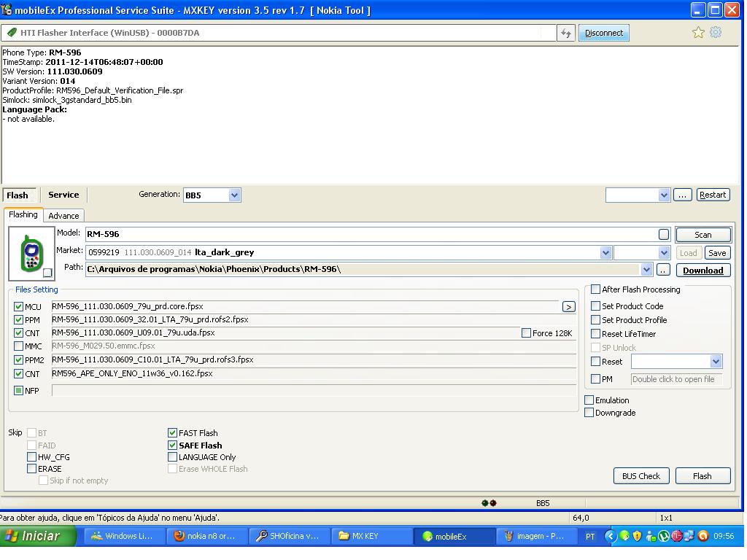Viewport: 747px width, 560px height.
Task: Enable LANGUAGE Only checkbox
Action: pos(172,457)
